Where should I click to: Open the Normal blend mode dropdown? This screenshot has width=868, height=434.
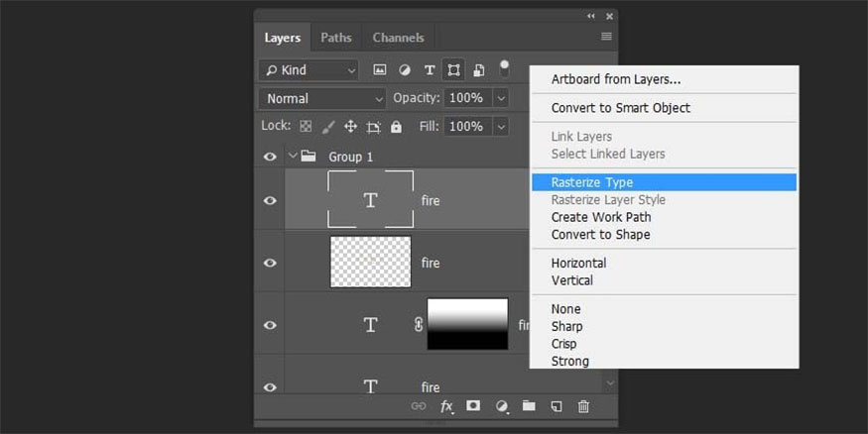pyautogui.click(x=322, y=98)
